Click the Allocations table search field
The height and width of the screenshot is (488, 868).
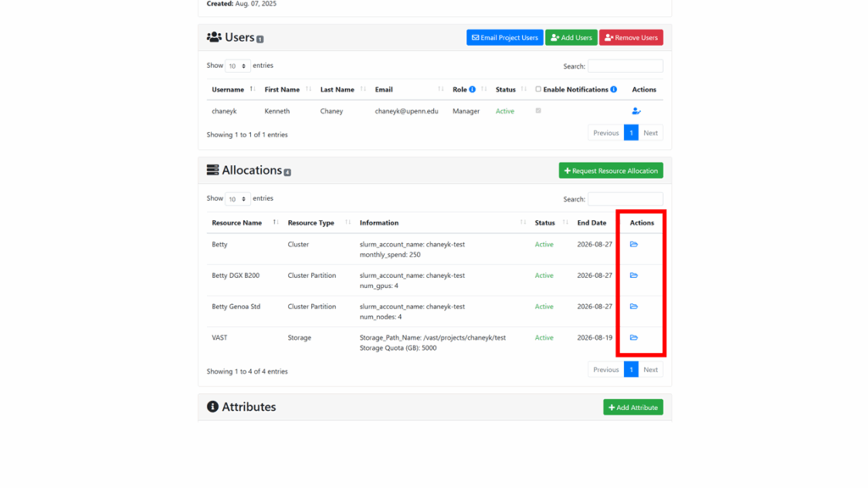tap(625, 199)
